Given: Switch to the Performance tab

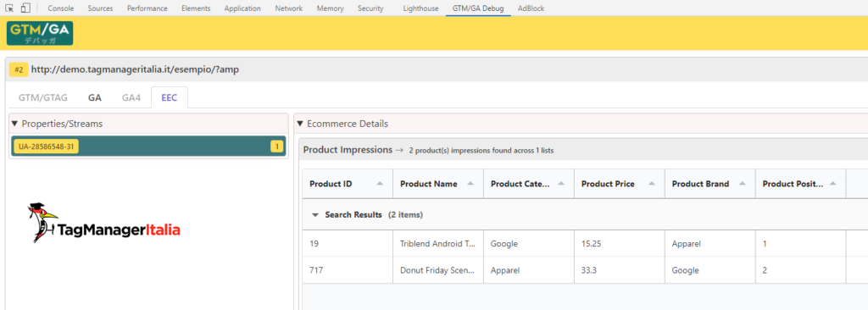Looking at the screenshot, I should [x=147, y=8].
